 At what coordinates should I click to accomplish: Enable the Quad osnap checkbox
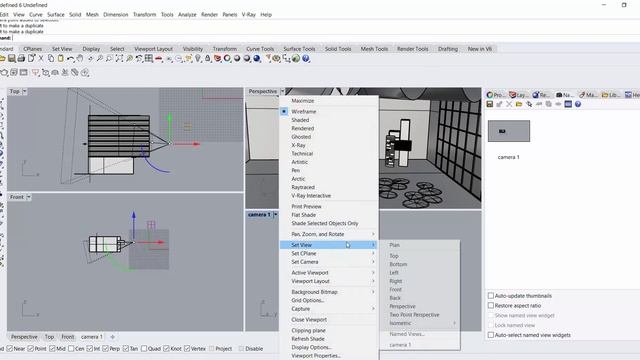coord(144,349)
